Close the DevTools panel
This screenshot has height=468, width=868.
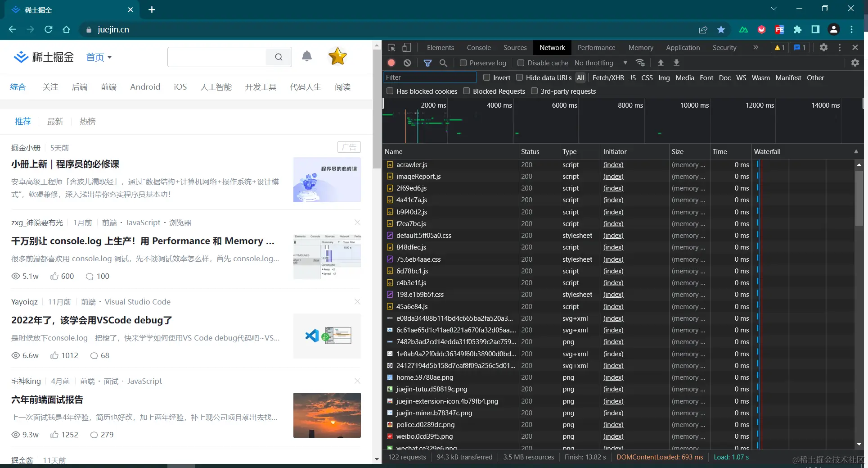pyautogui.click(x=855, y=47)
